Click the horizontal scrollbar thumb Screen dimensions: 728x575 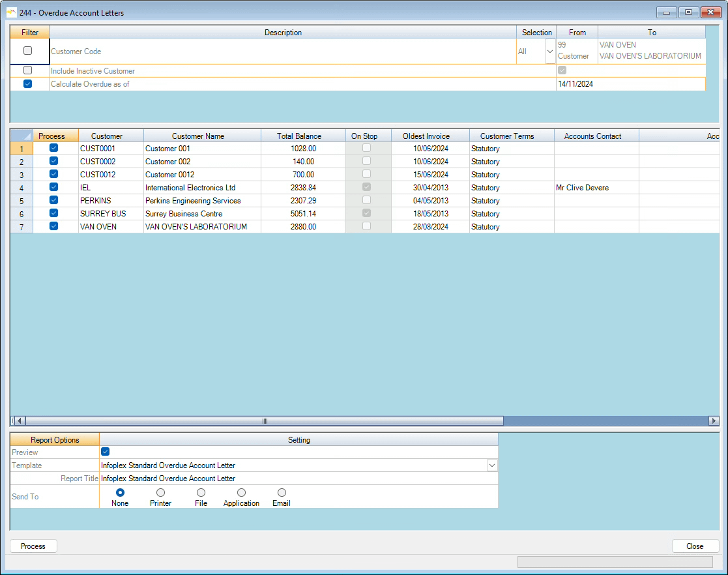click(265, 421)
